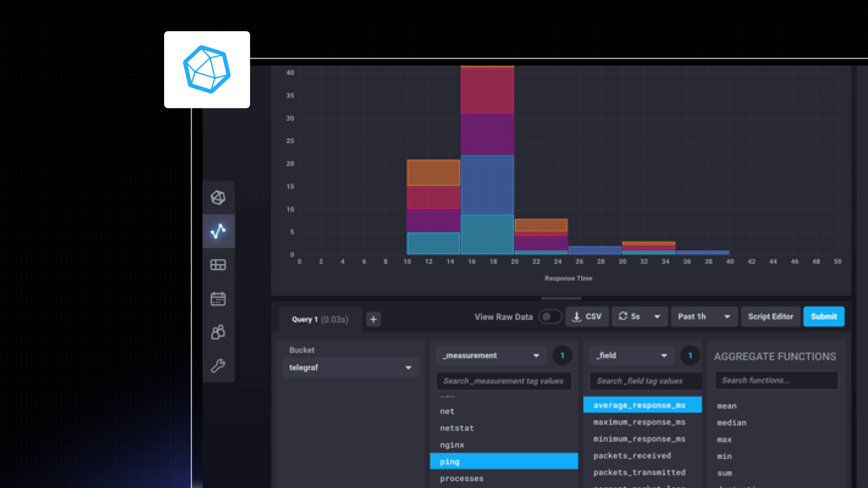Screen dimensions: 868x488
Task: Open the Organizations people icon
Action: click(x=218, y=332)
